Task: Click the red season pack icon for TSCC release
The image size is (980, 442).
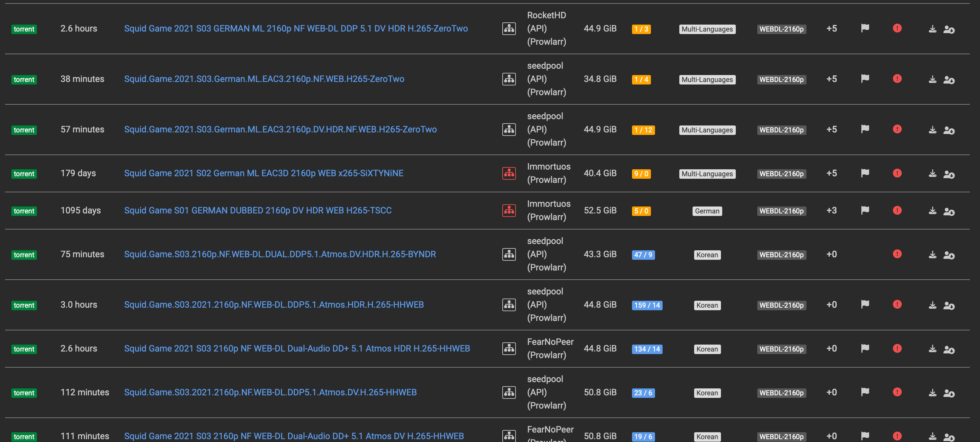Action: pos(509,211)
